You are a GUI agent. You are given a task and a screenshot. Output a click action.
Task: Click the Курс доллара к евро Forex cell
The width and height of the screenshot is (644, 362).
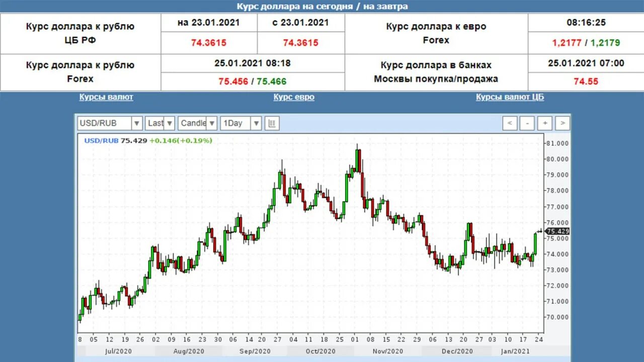pos(436,34)
